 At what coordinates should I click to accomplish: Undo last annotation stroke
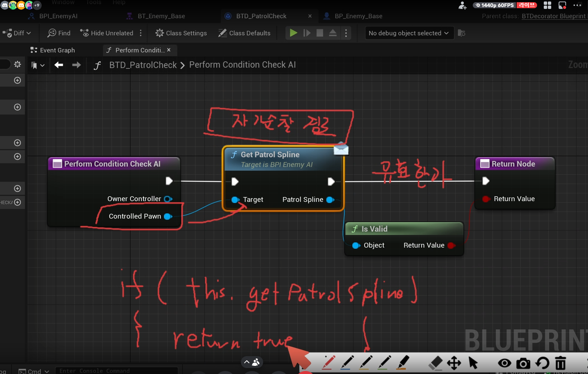click(x=543, y=363)
